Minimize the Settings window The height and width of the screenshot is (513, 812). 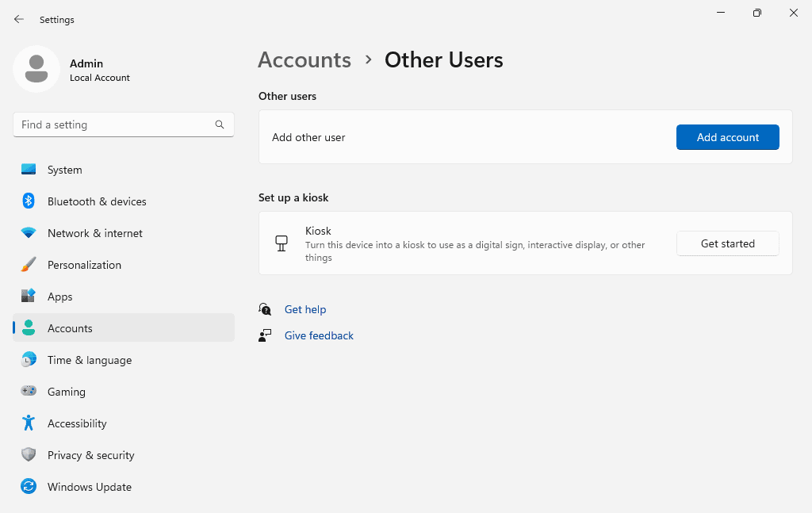click(720, 13)
